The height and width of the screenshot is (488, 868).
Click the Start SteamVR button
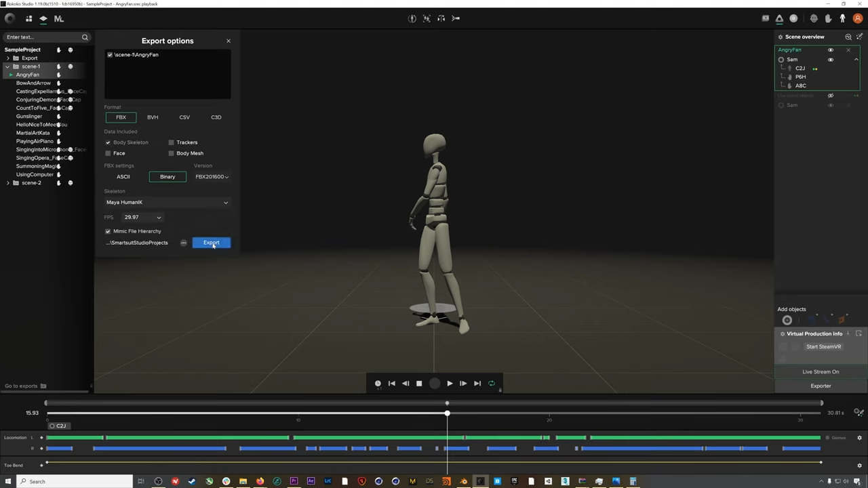click(x=823, y=347)
